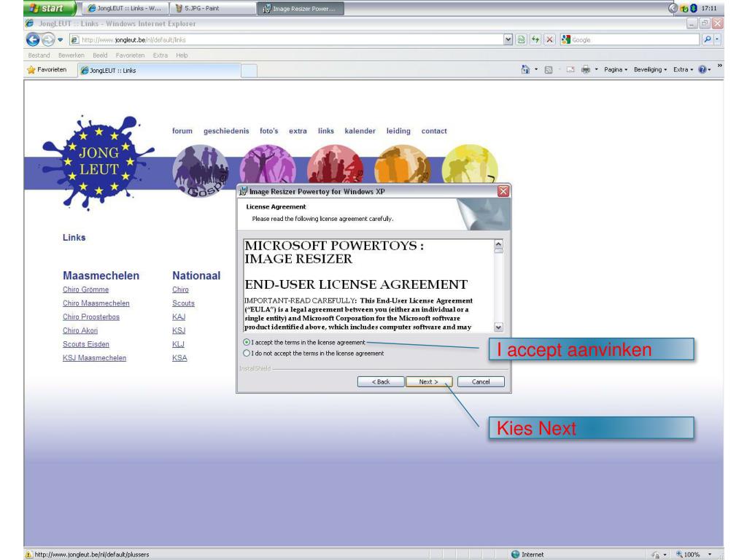Click the yellow circle image in site header
747x560 pixels.
tap(470, 164)
